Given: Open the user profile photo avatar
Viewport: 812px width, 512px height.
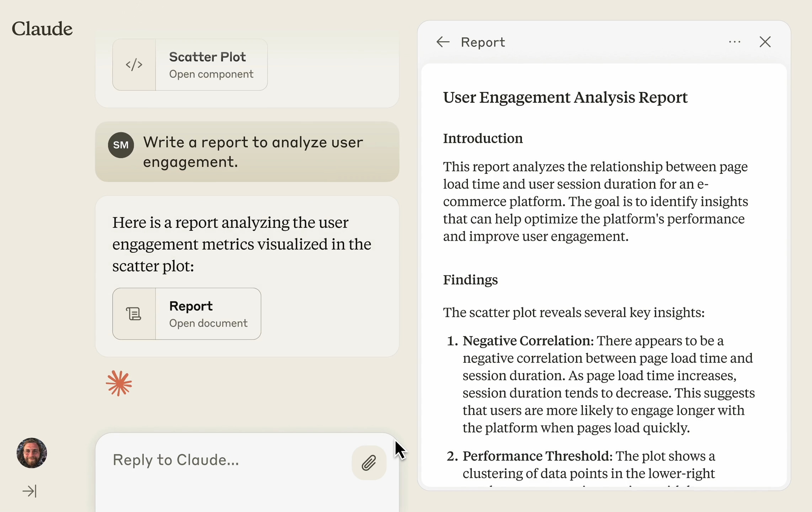Looking at the screenshot, I should [32, 453].
